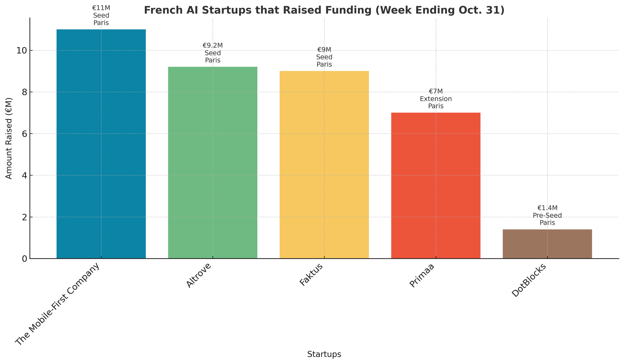Click the '€1.4M Pre-Seed Paris' annotation
The width and height of the screenshot is (624, 364).
tap(547, 216)
